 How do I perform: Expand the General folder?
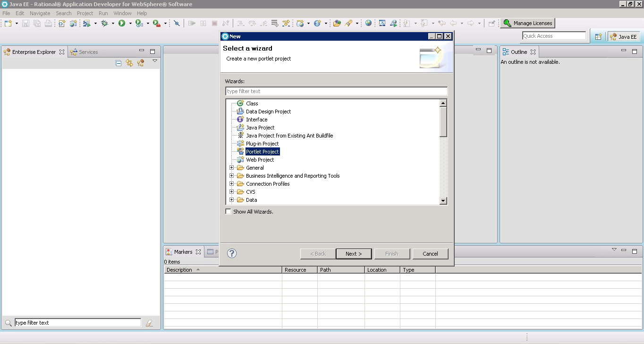[232, 168]
